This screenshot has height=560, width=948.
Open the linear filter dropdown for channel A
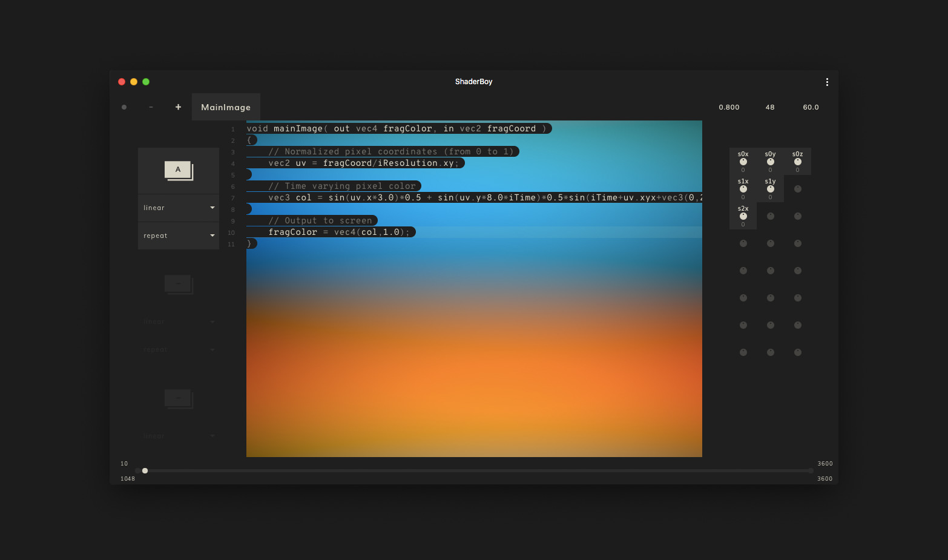[179, 208]
